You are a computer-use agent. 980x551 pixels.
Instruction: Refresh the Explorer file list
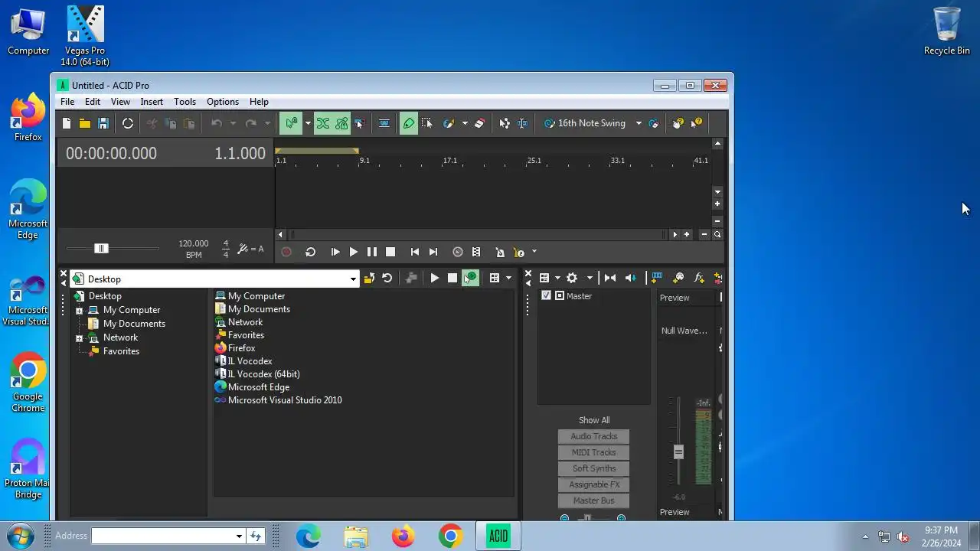[x=387, y=279]
